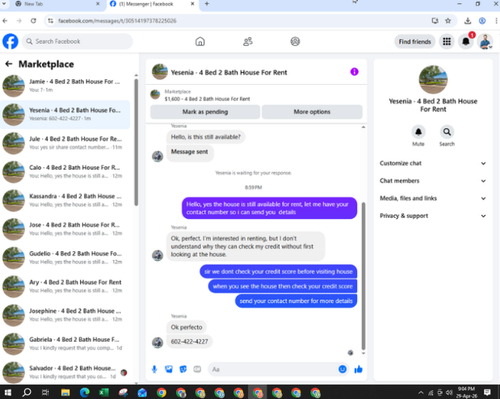Viewport: 500px width, 399px height.
Task: Open emoji picker in message box
Action: (x=342, y=369)
